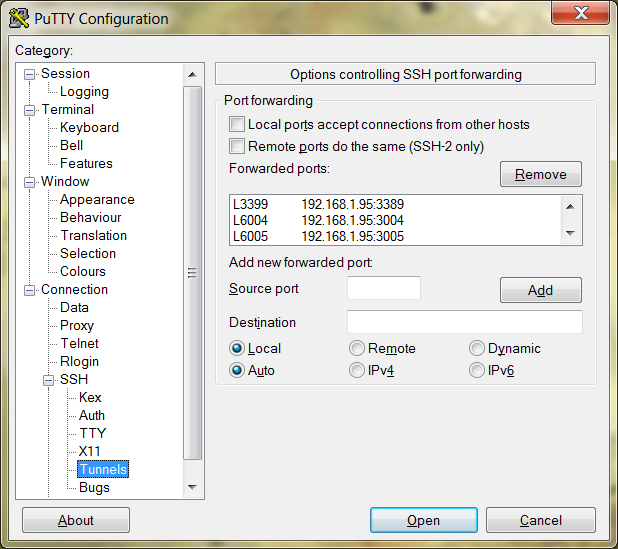Screen dimensions: 618x549
Task: Collapse the Connection tree node
Action: pyautogui.click(x=29, y=290)
